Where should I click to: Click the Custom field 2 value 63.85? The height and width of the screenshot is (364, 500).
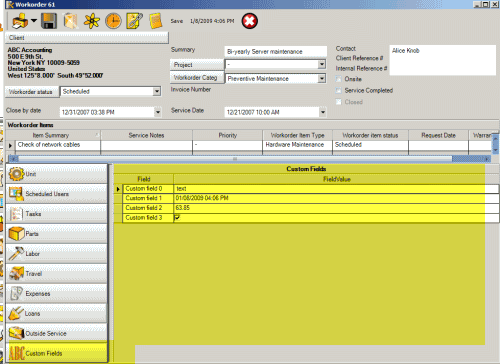click(x=336, y=208)
